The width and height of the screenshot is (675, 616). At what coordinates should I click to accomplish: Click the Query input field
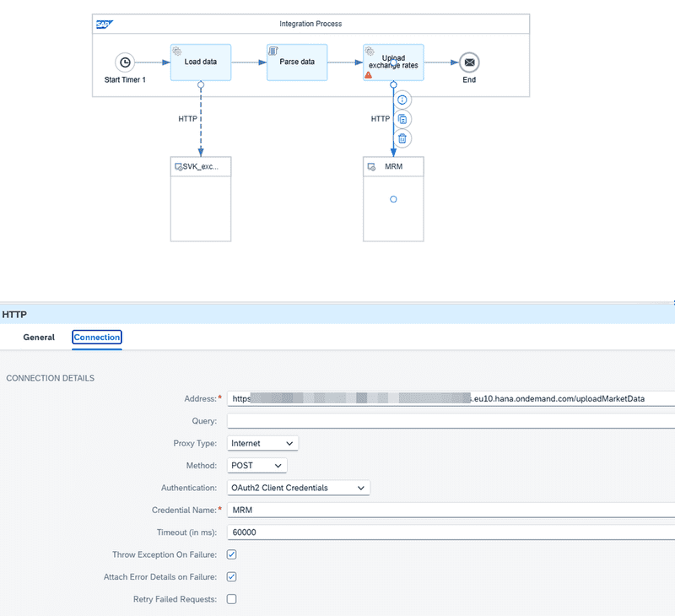coord(451,421)
